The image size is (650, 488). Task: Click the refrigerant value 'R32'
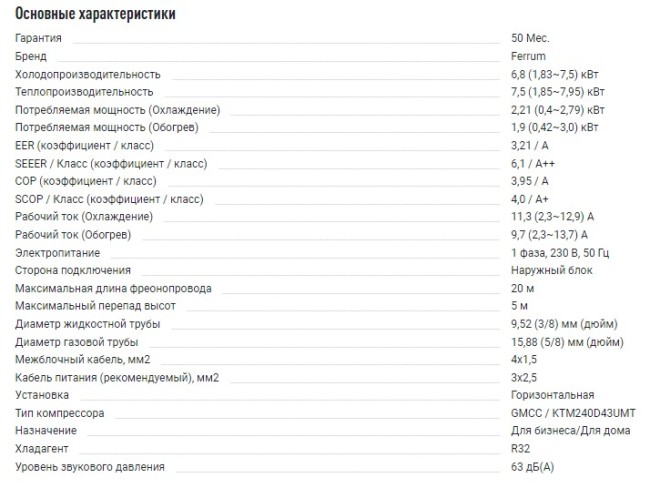pos(520,449)
